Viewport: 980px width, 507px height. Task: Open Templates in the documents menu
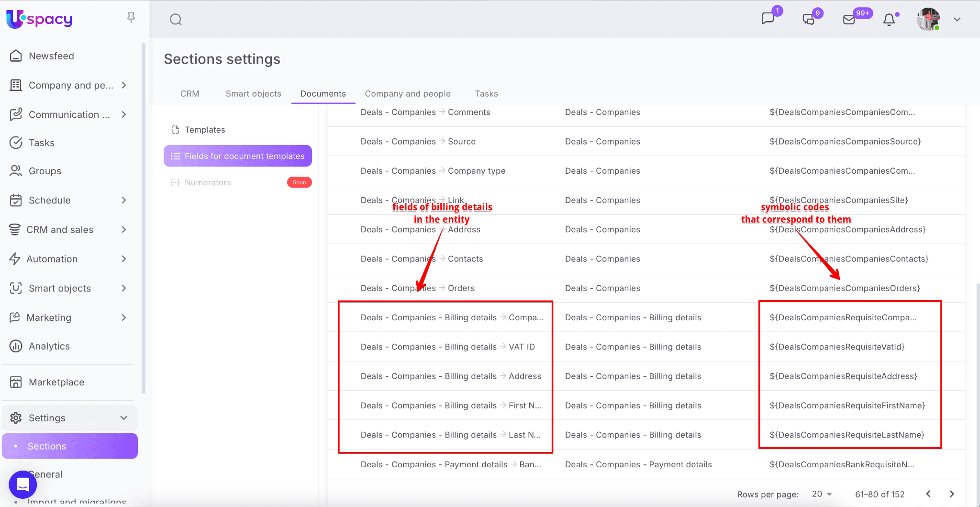205,130
